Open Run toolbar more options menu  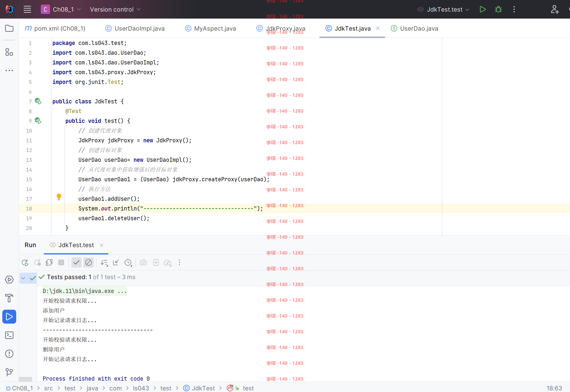tap(179, 263)
